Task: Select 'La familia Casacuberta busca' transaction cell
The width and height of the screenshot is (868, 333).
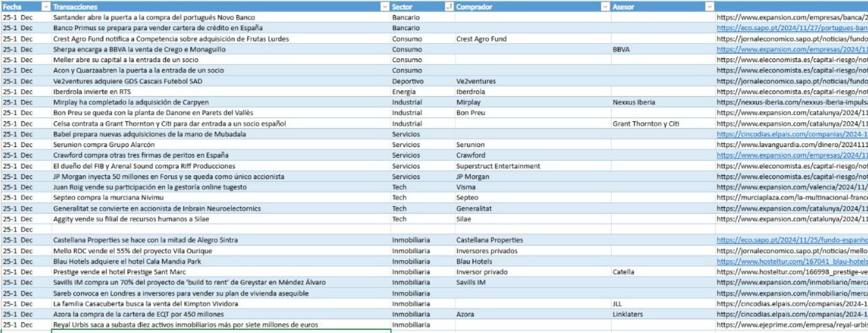Action: coord(221,304)
